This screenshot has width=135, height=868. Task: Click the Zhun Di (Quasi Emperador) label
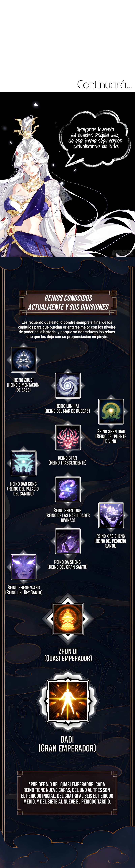(68, 655)
